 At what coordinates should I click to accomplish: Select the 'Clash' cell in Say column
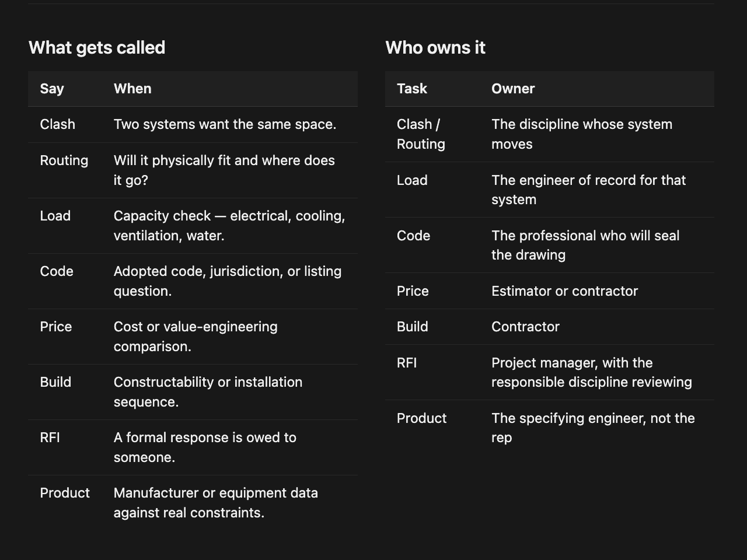tap(57, 124)
